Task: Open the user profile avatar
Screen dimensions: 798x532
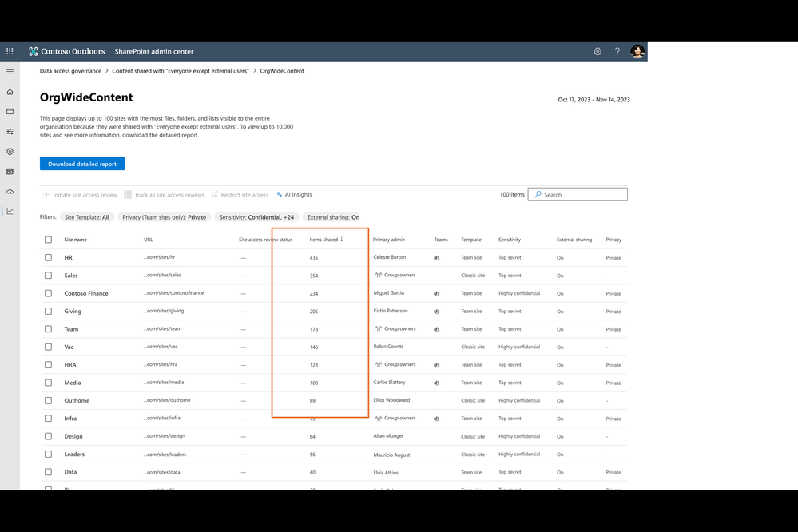Action: tap(637, 51)
